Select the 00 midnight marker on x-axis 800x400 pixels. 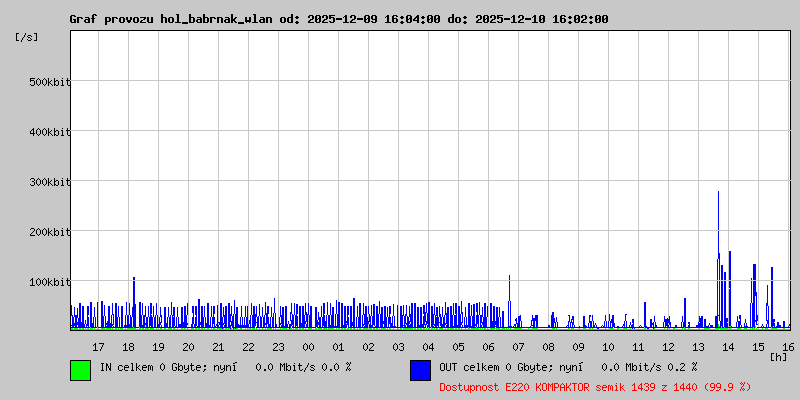(x=308, y=347)
